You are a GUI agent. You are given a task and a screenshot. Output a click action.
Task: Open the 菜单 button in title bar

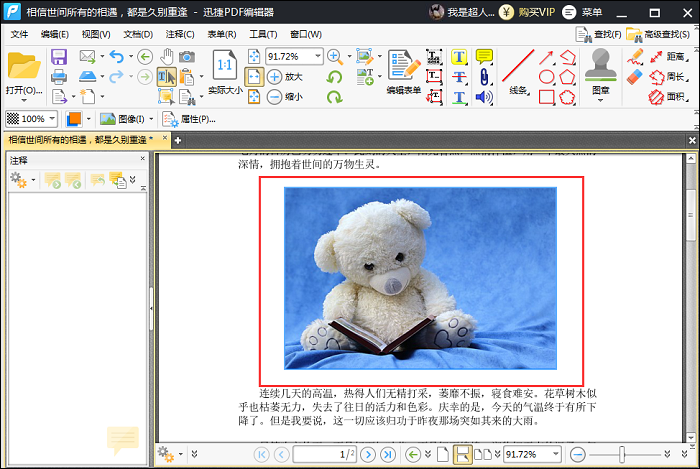click(582, 12)
